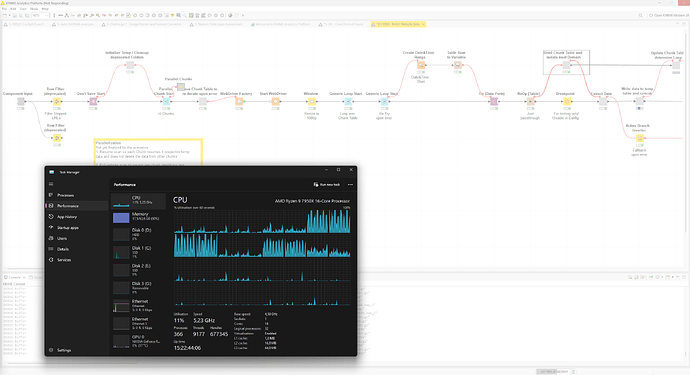This screenshot has width=690, height=375.
Task: Show the GPU 0 performance graph
Action: [139, 341]
